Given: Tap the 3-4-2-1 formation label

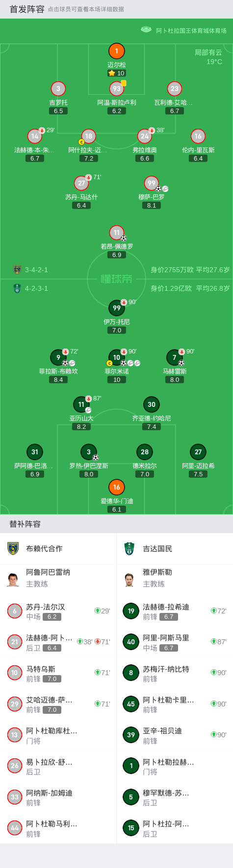Looking at the screenshot, I should tap(37, 270).
